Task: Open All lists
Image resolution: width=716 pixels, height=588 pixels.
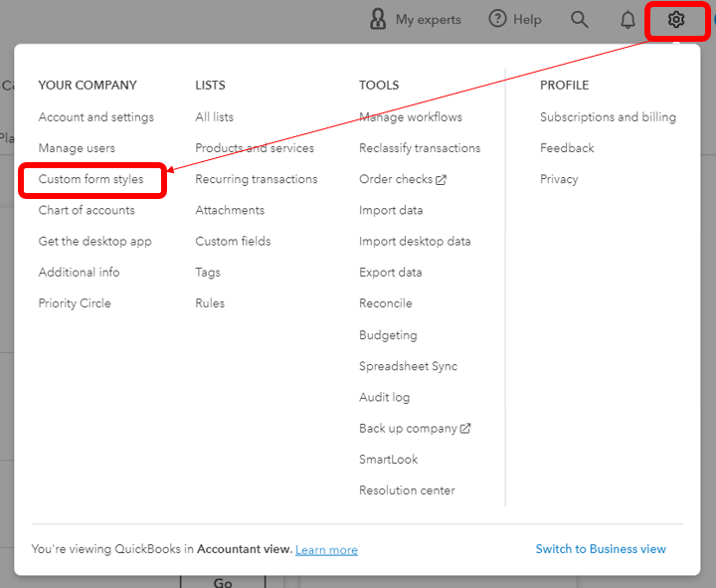Action: 214,117
